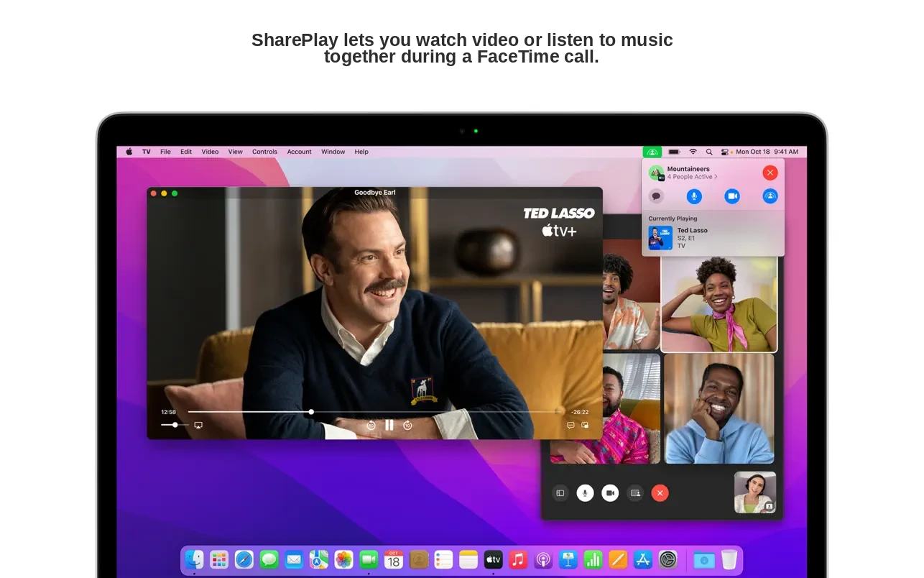The image size is (924, 578).
Task: Click the Mountaineers group avatar
Action: coord(656,173)
